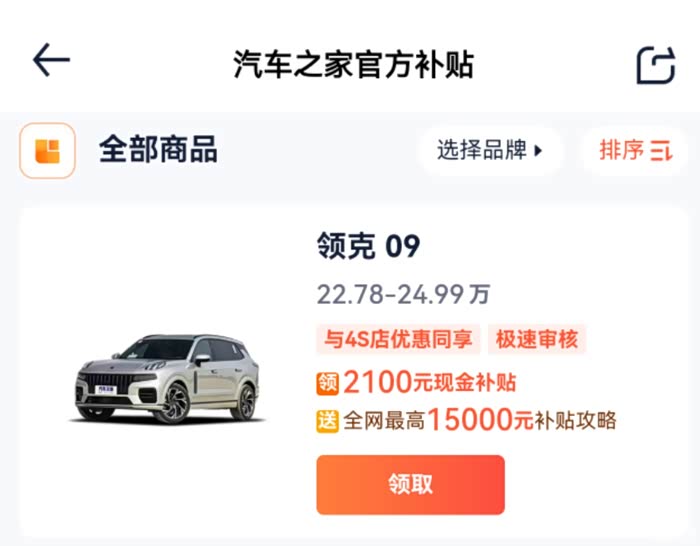Tap the 极速审核 tag
Screen dimensions: 700x546
(x=537, y=339)
